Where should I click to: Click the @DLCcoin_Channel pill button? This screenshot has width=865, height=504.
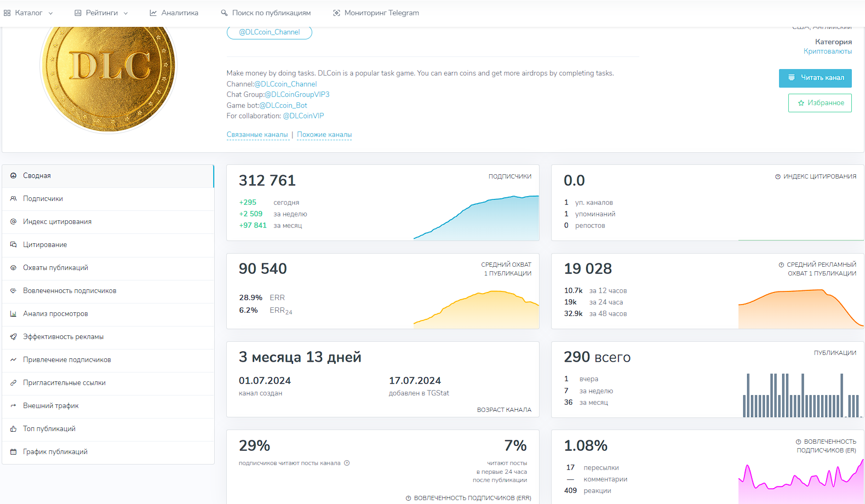[270, 32]
